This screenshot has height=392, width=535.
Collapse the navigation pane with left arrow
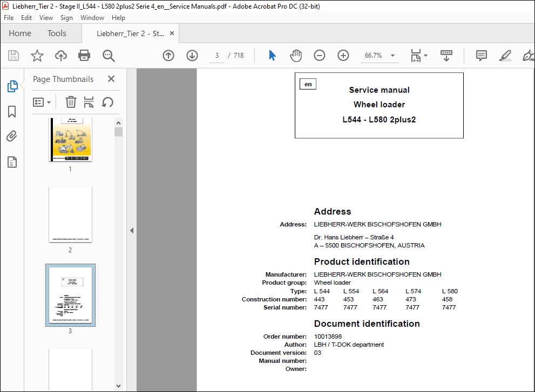(132, 230)
